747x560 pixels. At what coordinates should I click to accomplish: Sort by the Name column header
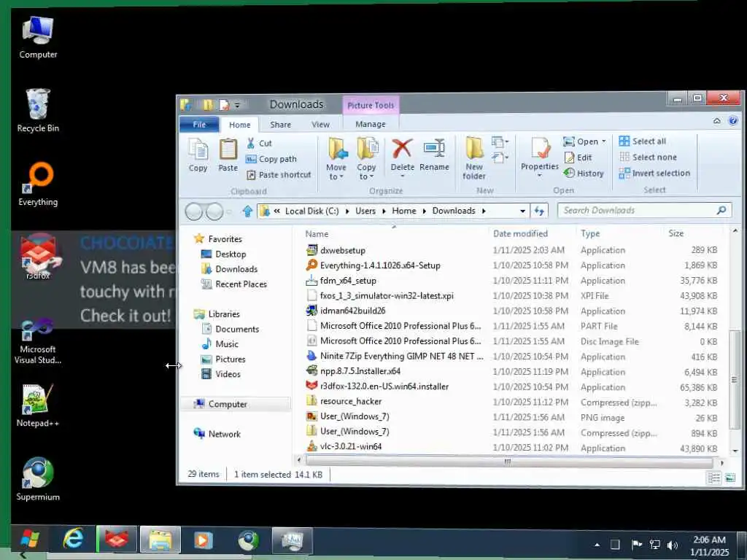point(395,234)
